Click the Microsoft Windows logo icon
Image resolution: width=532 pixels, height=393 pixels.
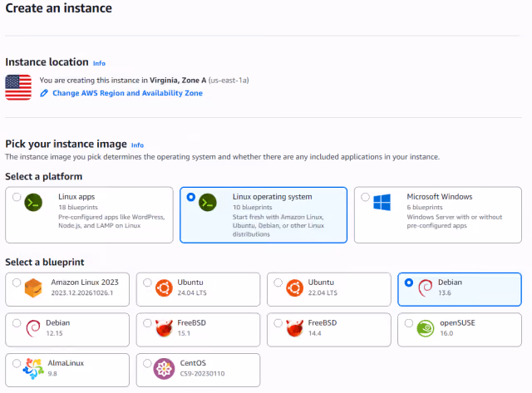point(382,203)
